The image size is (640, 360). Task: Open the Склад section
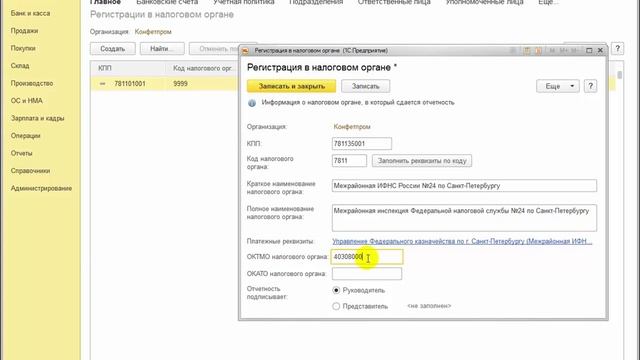tap(20, 66)
